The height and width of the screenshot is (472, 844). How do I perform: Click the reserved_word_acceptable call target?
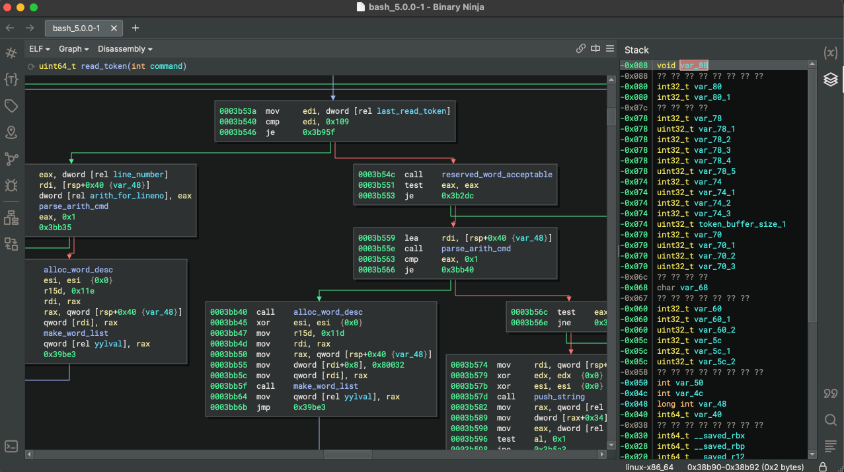[497, 174]
